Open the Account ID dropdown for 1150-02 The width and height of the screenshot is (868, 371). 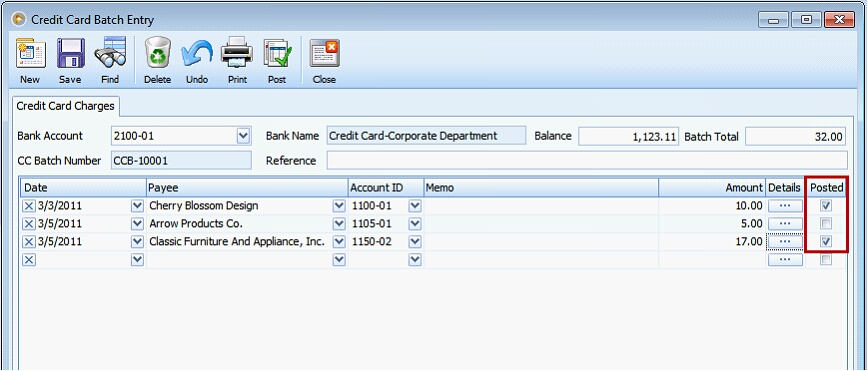[x=415, y=242]
